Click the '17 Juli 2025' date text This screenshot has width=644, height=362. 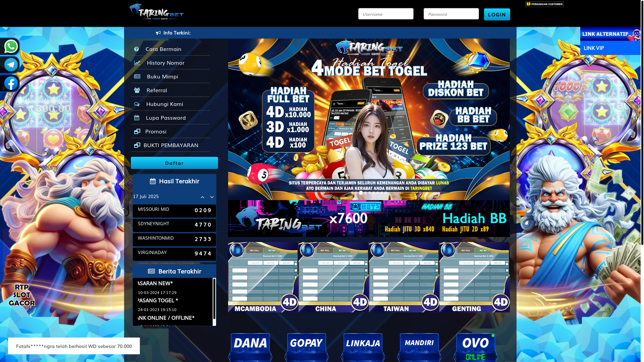click(x=146, y=196)
